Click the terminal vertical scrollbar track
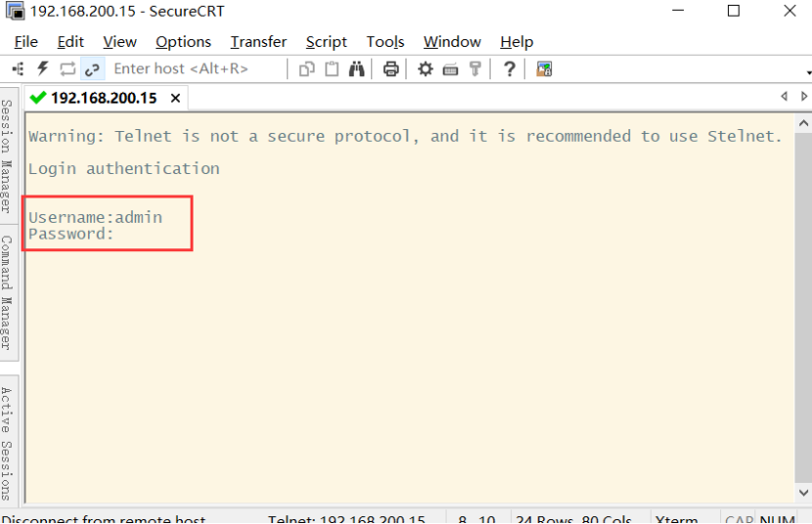812x524 pixels. click(x=803, y=308)
